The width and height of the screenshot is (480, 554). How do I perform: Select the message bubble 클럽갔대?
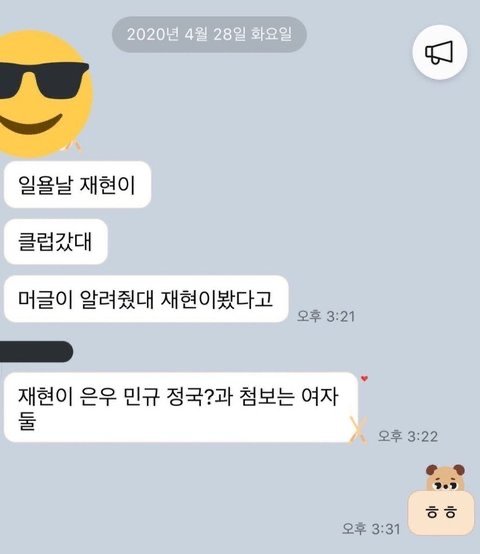(x=55, y=241)
